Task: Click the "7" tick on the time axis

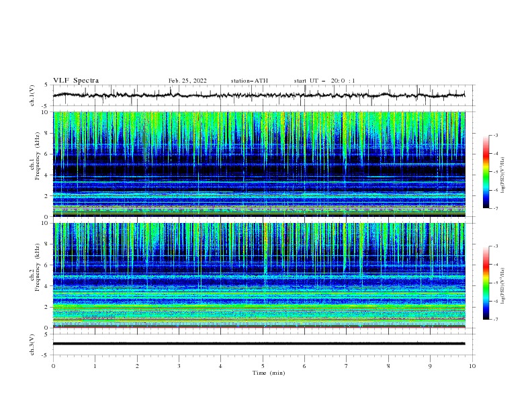Action: (x=347, y=366)
